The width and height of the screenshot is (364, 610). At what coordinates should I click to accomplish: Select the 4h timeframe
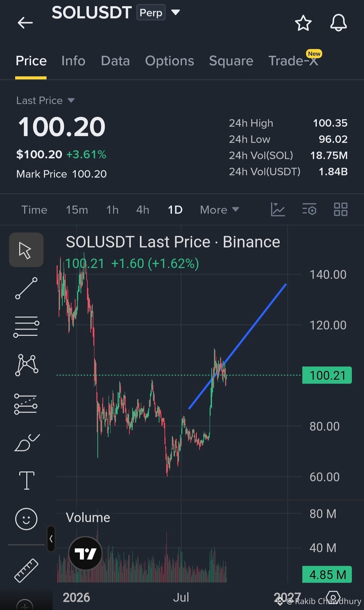(x=143, y=210)
